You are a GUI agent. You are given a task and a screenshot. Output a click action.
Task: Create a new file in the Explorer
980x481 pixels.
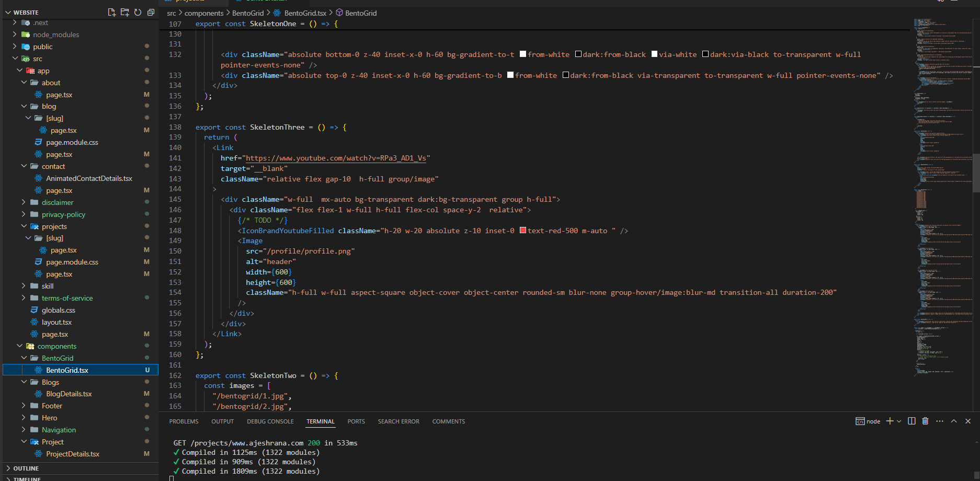pyautogui.click(x=112, y=12)
